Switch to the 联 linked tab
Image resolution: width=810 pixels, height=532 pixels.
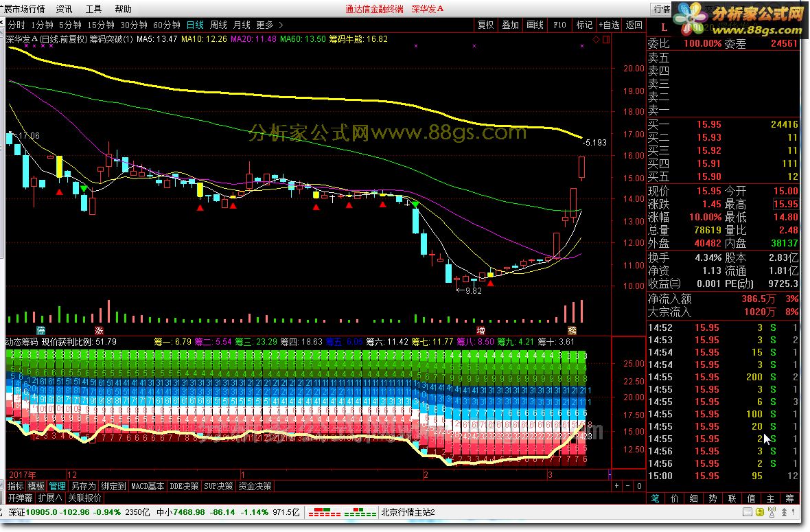click(732, 498)
